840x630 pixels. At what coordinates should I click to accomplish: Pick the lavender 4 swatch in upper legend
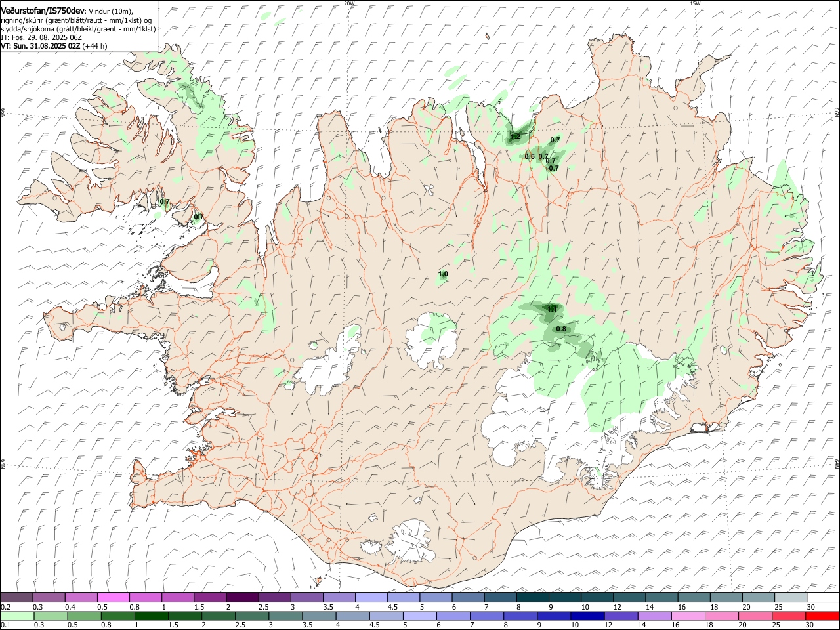(371, 598)
